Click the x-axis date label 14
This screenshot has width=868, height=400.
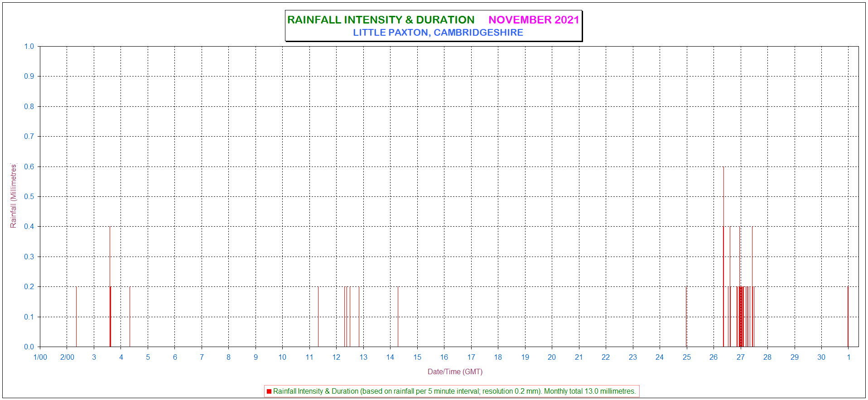390,357
